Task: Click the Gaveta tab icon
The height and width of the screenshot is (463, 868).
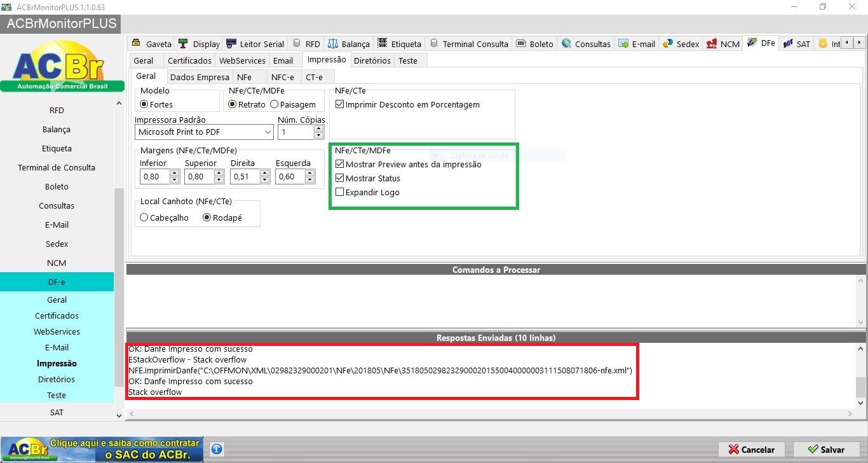Action: pos(136,43)
